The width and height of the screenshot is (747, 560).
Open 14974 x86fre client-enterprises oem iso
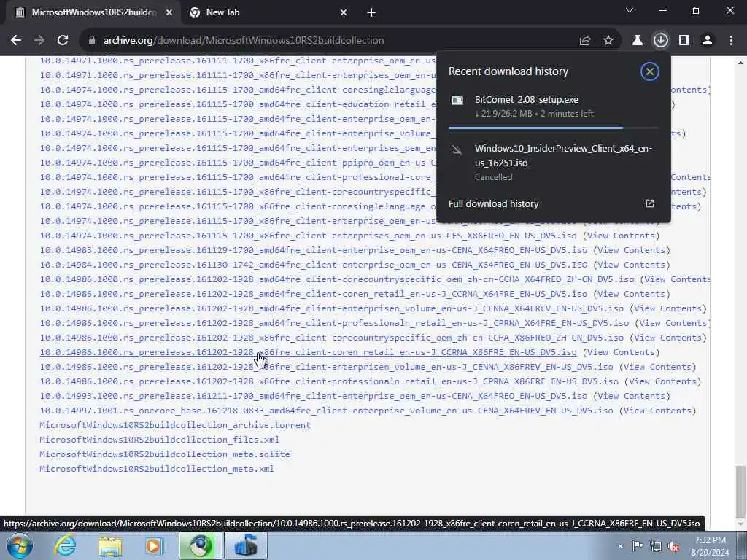308,236
